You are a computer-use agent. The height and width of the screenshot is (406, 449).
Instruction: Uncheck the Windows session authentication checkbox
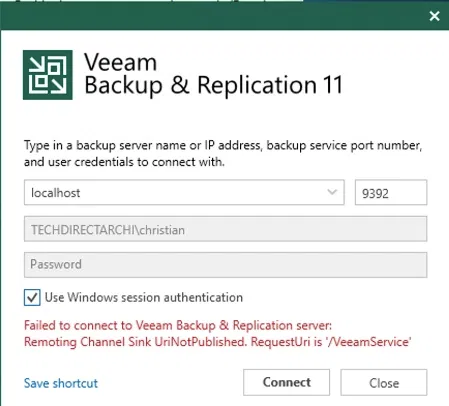[32, 297]
